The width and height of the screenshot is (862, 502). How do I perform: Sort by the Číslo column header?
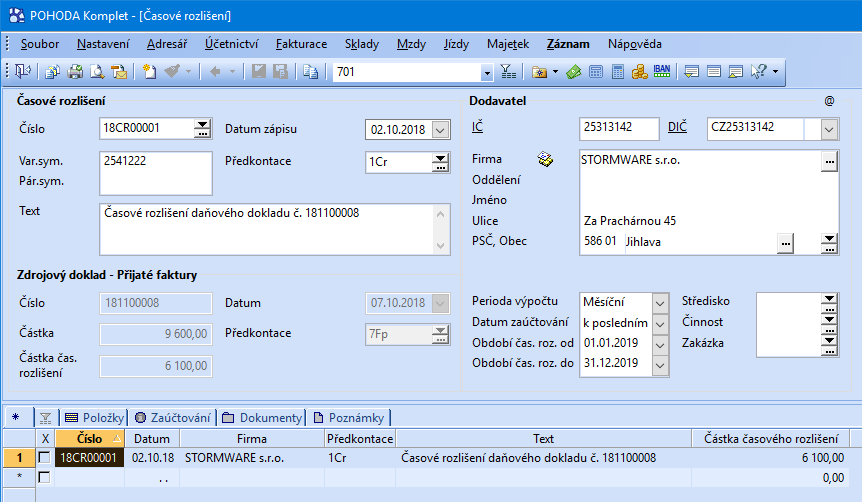(x=90, y=438)
